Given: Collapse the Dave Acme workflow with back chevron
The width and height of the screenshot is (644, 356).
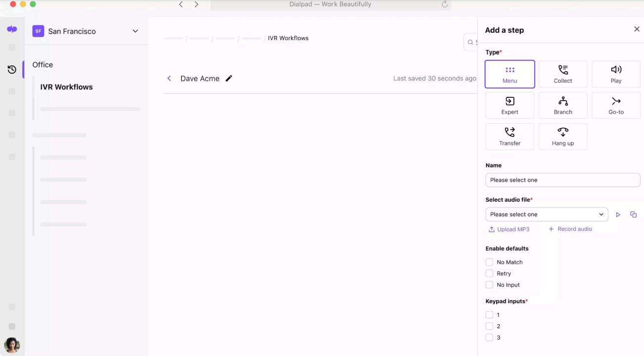Looking at the screenshot, I should click(x=169, y=78).
